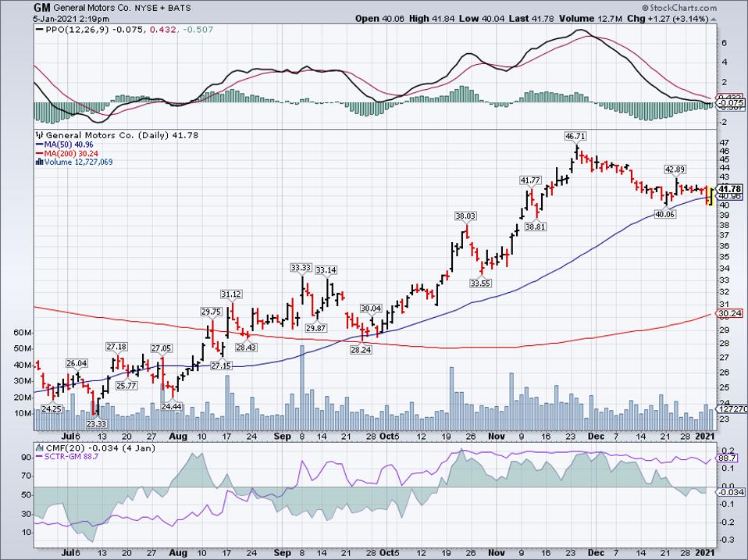Click the 33.14 price label
The width and height of the screenshot is (748, 560).
point(326,270)
